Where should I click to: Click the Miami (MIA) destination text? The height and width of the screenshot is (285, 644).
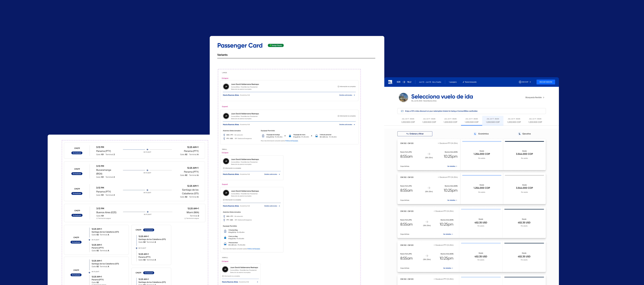[x=193, y=213]
